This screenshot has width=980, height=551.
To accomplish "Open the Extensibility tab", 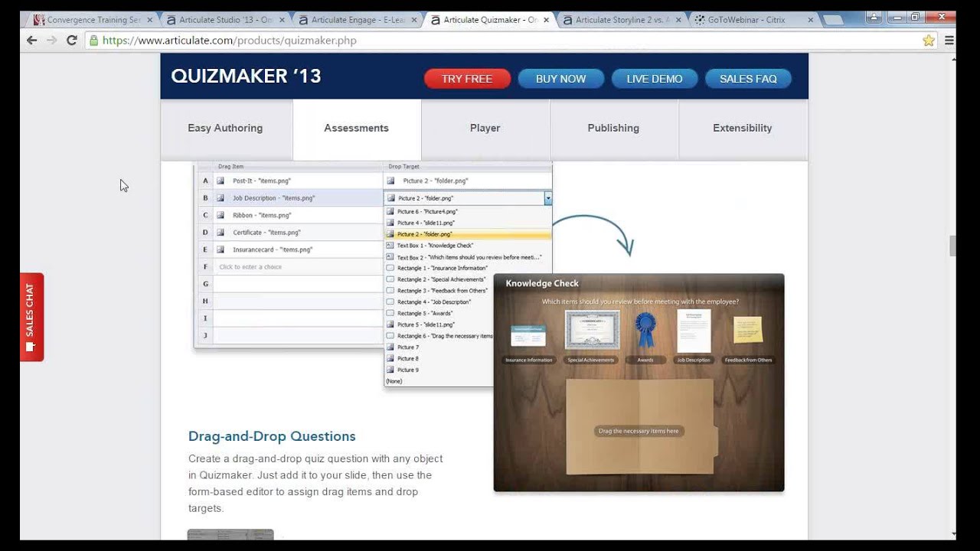I will point(743,128).
